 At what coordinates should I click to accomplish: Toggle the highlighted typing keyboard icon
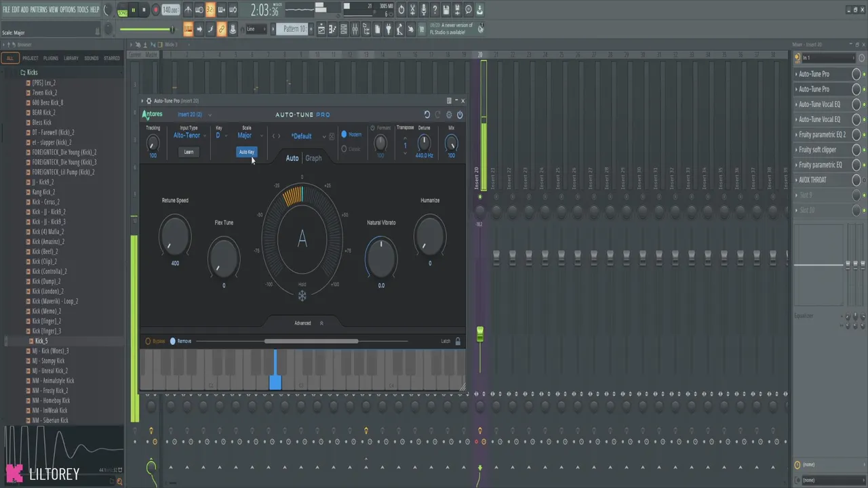coord(189,29)
